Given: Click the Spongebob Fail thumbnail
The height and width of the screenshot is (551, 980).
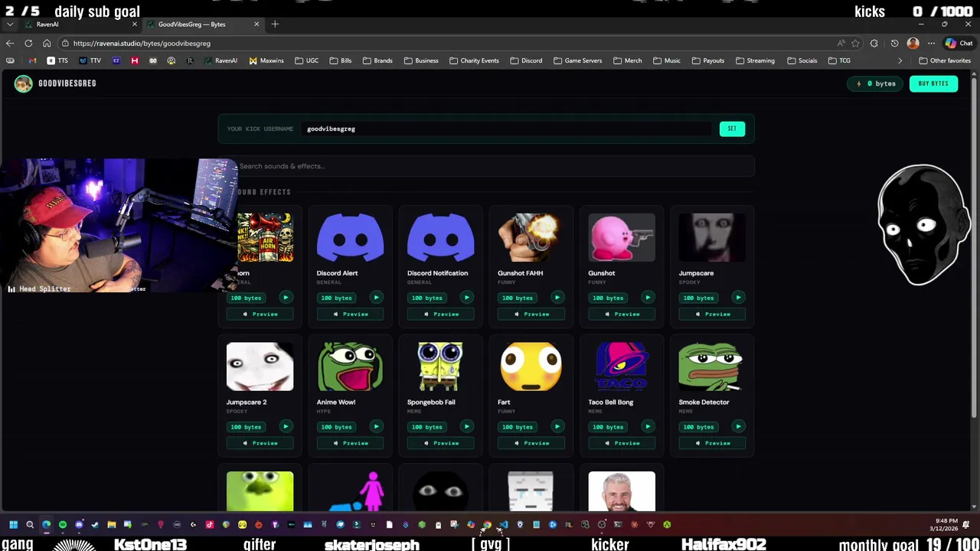Looking at the screenshot, I should point(440,367).
